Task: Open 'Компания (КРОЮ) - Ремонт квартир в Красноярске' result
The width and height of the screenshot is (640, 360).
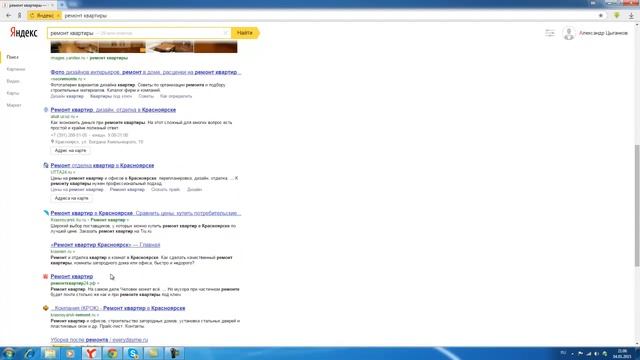Action: tap(118, 308)
